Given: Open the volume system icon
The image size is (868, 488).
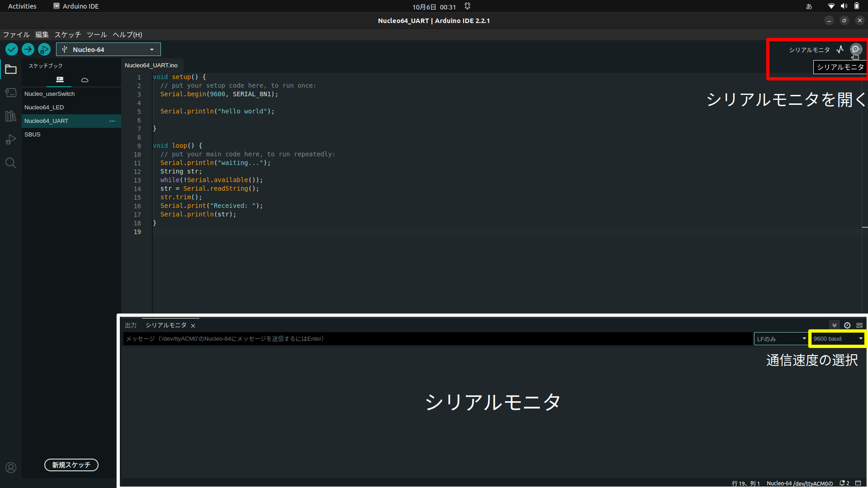Looking at the screenshot, I should [x=844, y=6].
